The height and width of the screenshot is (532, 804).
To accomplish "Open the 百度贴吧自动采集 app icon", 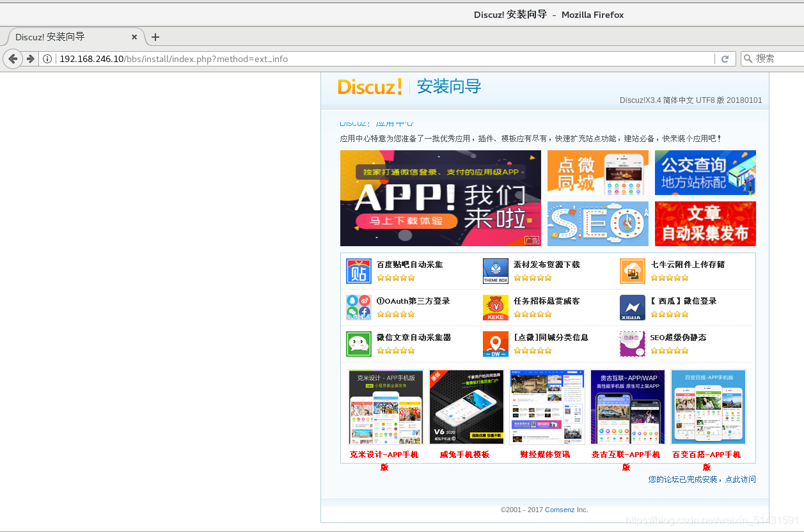I will (x=358, y=271).
